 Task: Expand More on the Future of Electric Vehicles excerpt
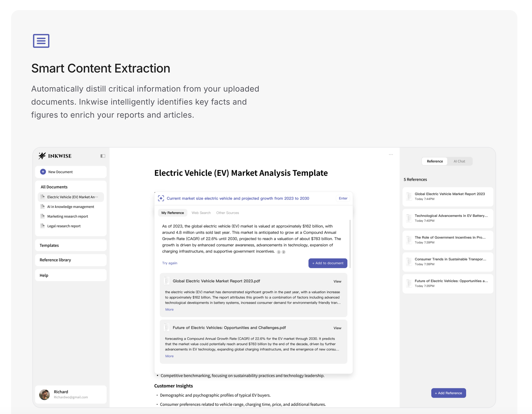169,356
